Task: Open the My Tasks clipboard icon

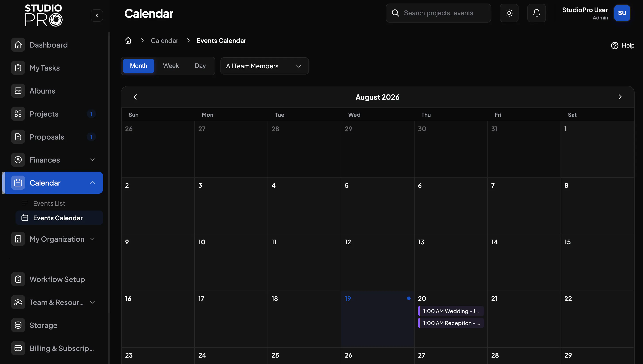Action: pyautogui.click(x=18, y=68)
